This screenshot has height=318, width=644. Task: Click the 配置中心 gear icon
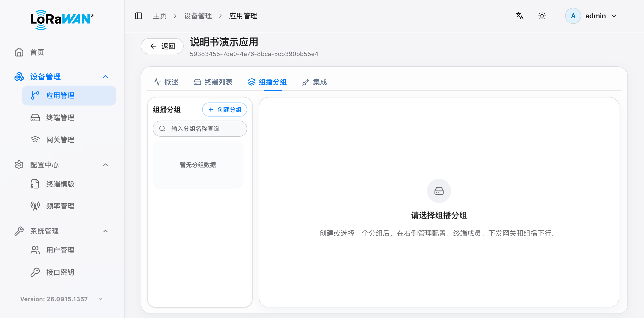pyautogui.click(x=19, y=165)
